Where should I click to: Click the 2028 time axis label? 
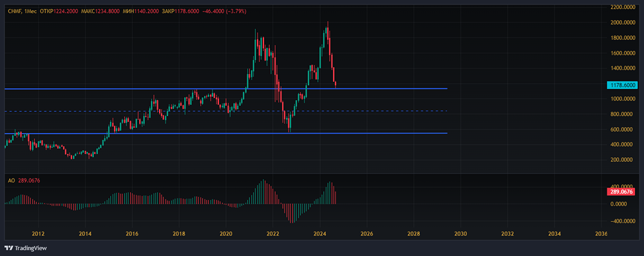pos(413,234)
